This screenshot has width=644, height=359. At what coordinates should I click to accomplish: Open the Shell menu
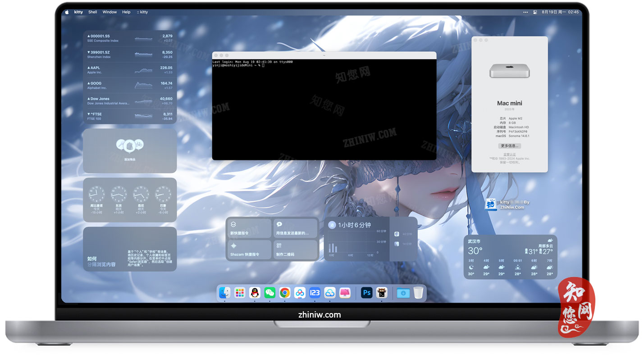(93, 12)
